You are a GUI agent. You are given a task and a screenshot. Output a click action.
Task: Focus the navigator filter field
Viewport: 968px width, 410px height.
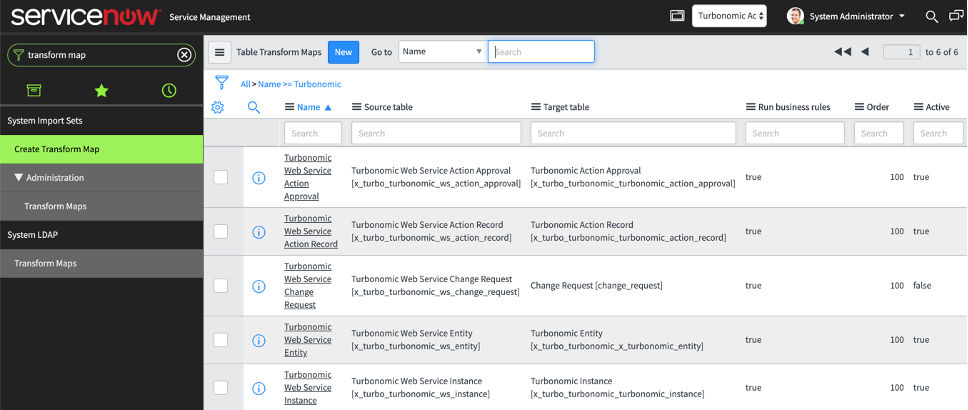pos(101,55)
